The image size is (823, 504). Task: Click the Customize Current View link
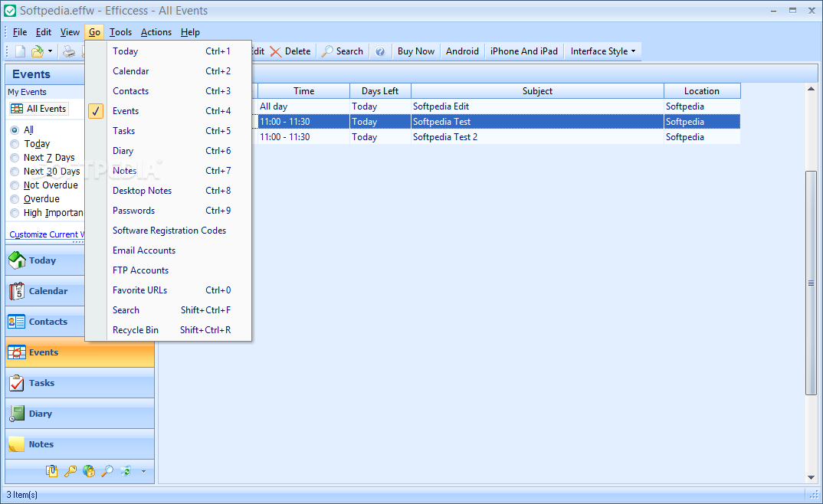tap(47, 234)
